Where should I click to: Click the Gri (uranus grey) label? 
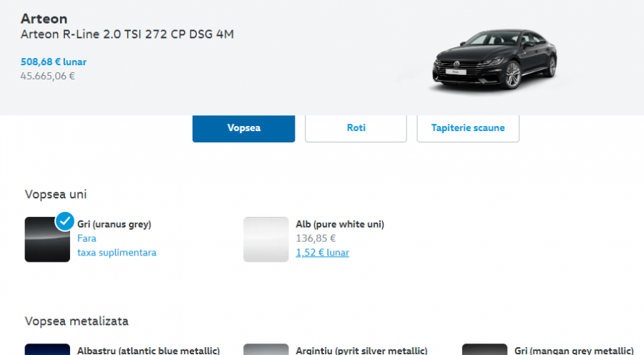coord(114,224)
